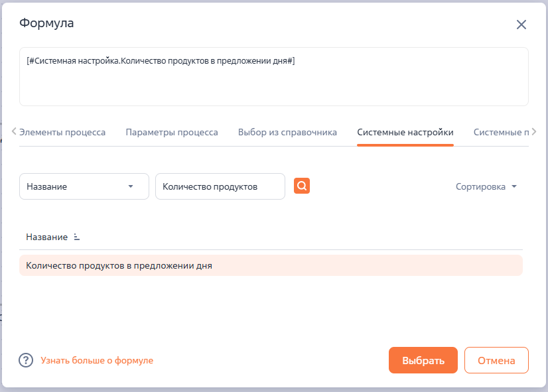The width and height of the screenshot is (548, 392).
Task: Click inside the formula text area
Action: point(274,75)
